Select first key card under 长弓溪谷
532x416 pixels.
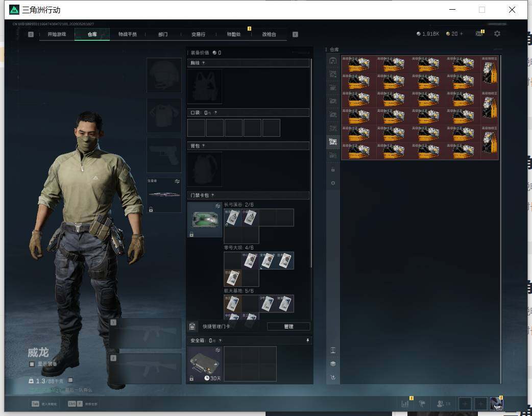233,217
